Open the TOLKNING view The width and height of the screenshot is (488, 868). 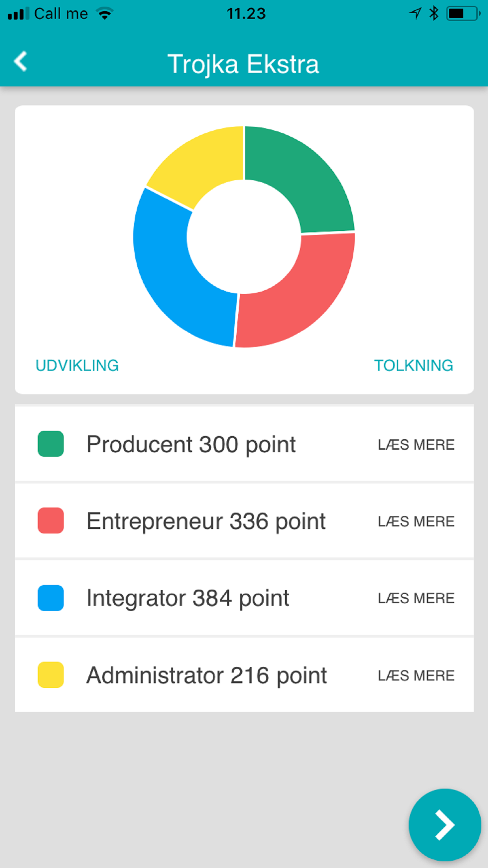[x=413, y=366]
